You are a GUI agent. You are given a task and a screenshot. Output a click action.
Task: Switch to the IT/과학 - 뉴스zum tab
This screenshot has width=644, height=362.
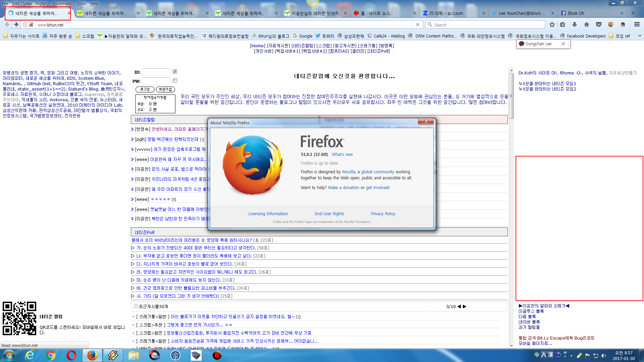453,13
